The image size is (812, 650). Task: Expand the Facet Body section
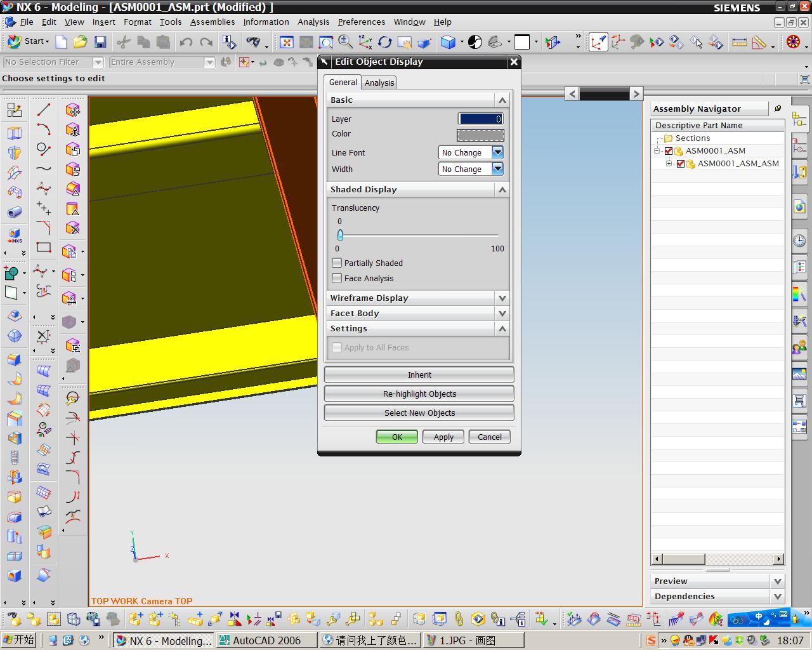pos(502,314)
